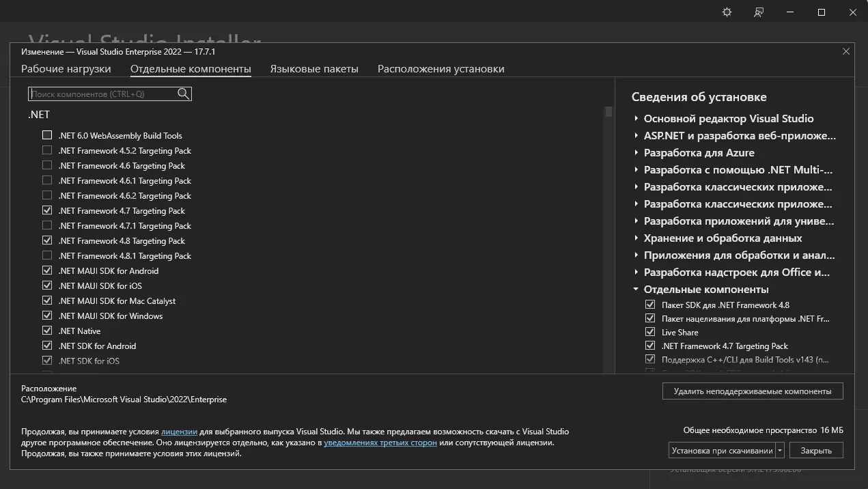Click Удалить неподдерживаемые компоненты button
Image resolution: width=868 pixels, height=489 pixels.
pos(753,391)
